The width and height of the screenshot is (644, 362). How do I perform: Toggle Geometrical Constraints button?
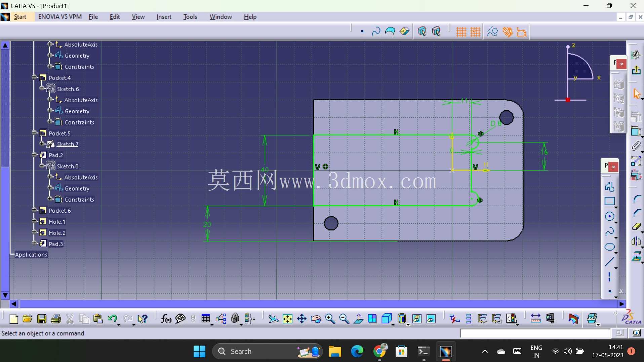point(508,32)
